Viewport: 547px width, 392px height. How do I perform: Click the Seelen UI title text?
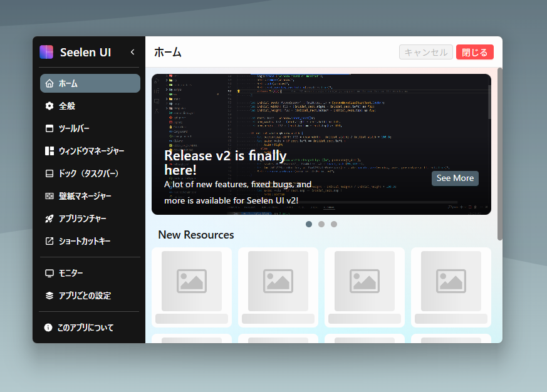point(85,53)
